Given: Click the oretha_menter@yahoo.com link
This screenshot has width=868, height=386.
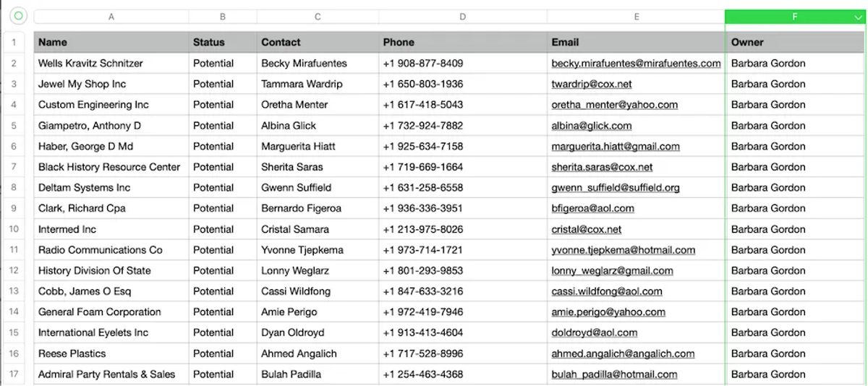Looking at the screenshot, I should pos(614,105).
